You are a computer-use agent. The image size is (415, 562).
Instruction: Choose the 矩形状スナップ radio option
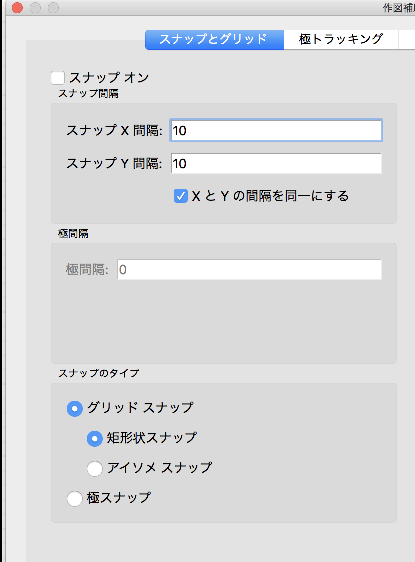pyautogui.click(x=95, y=439)
